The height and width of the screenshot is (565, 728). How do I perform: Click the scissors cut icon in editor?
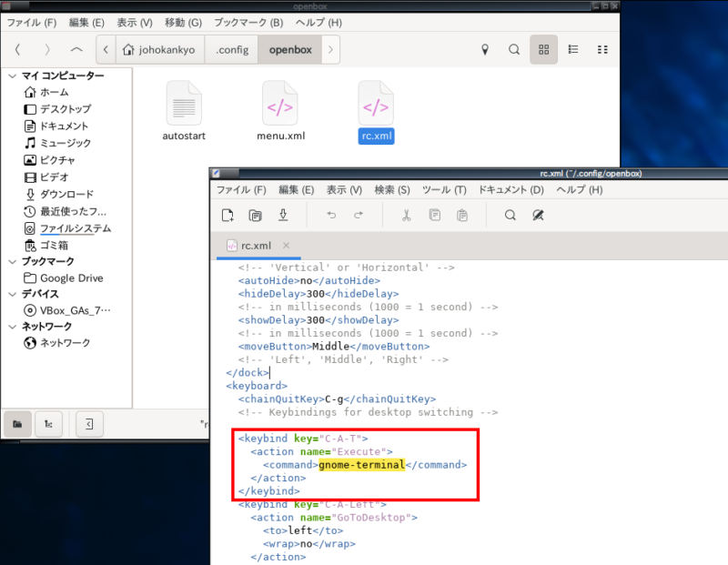407,216
